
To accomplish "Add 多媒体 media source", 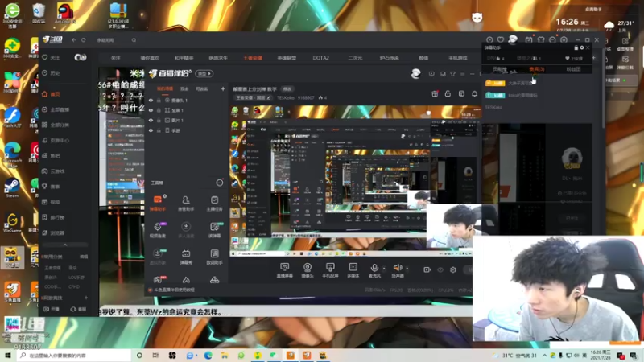I will [353, 270].
